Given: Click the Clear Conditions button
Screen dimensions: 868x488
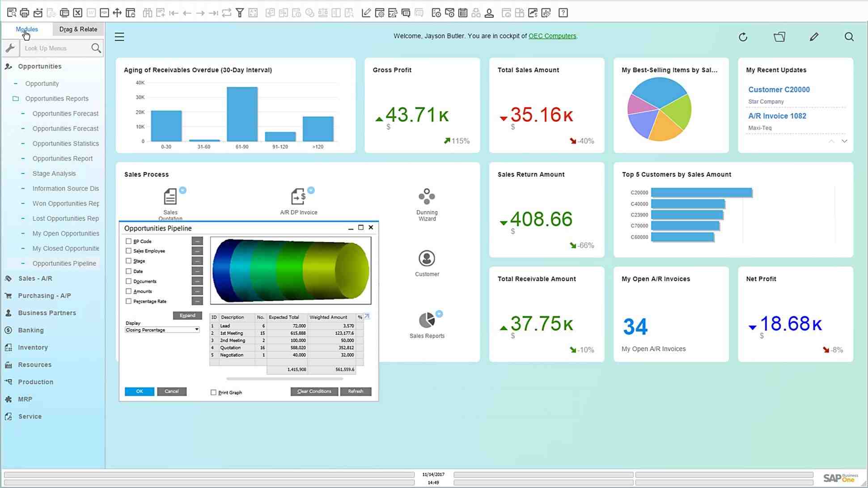Looking at the screenshot, I should (x=314, y=391).
